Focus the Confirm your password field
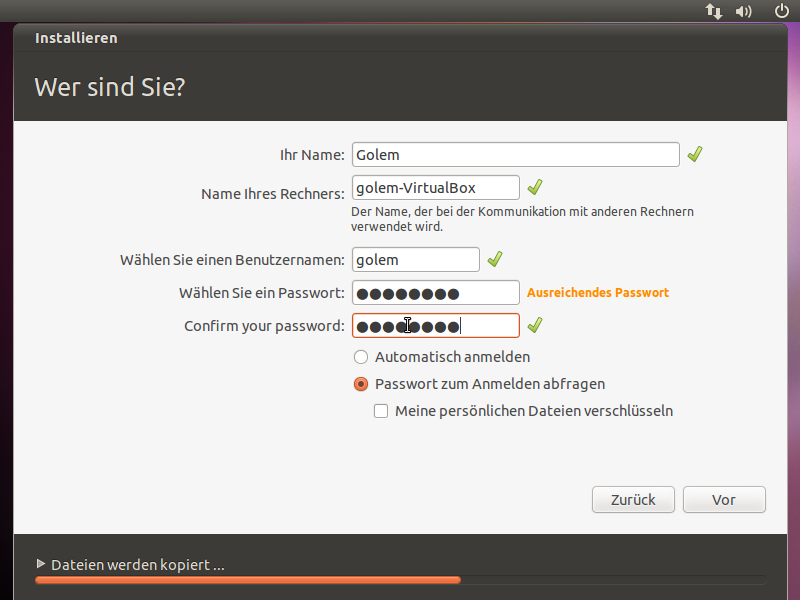The height and width of the screenshot is (600, 800). (x=436, y=326)
